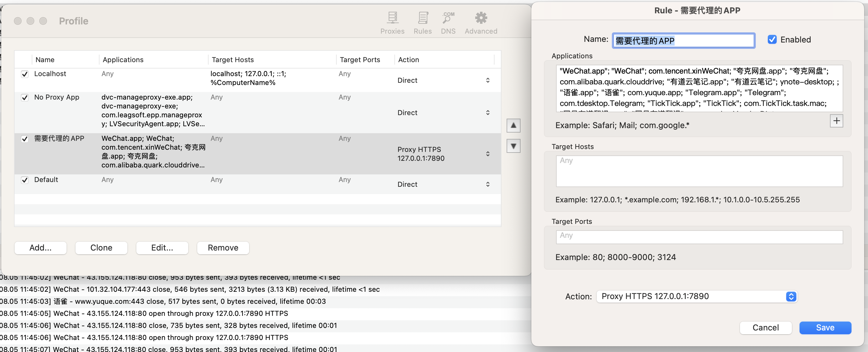Click the yellow window minimize dot
Screen dimensions: 868x352
click(30, 21)
